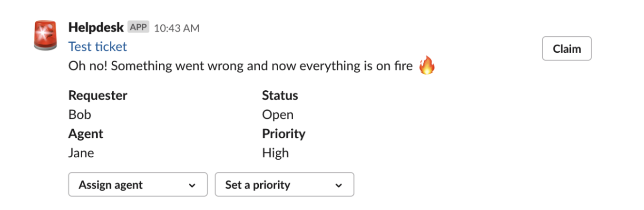Click the fire emoji in the message
This screenshot has width=644, height=210.
coord(427,66)
